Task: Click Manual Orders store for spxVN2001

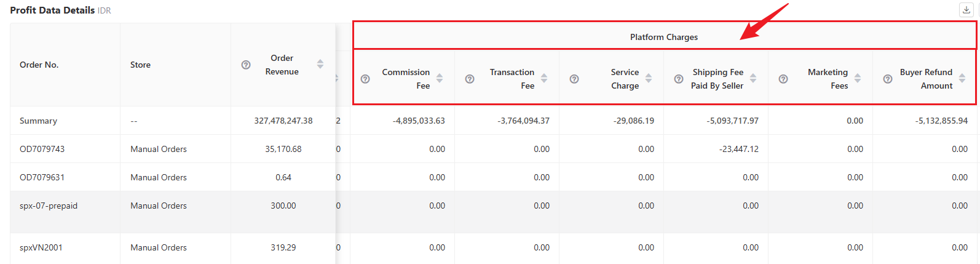Action: pos(159,247)
